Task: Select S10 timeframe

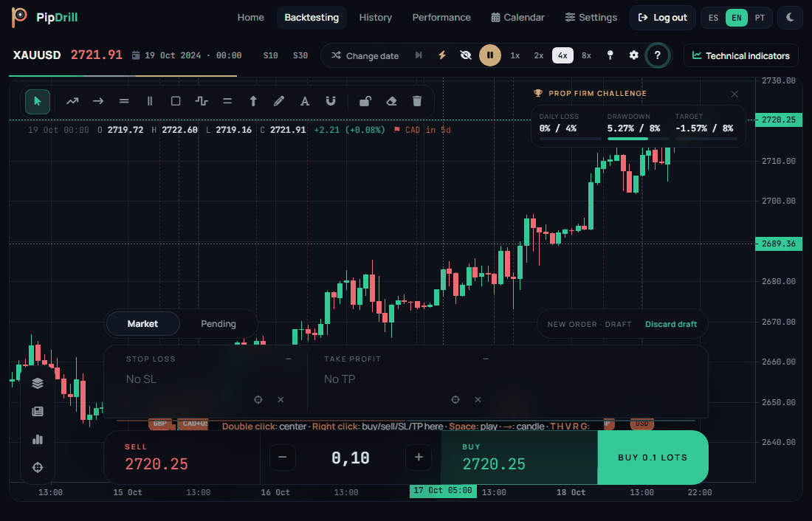Action: [x=270, y=55]
